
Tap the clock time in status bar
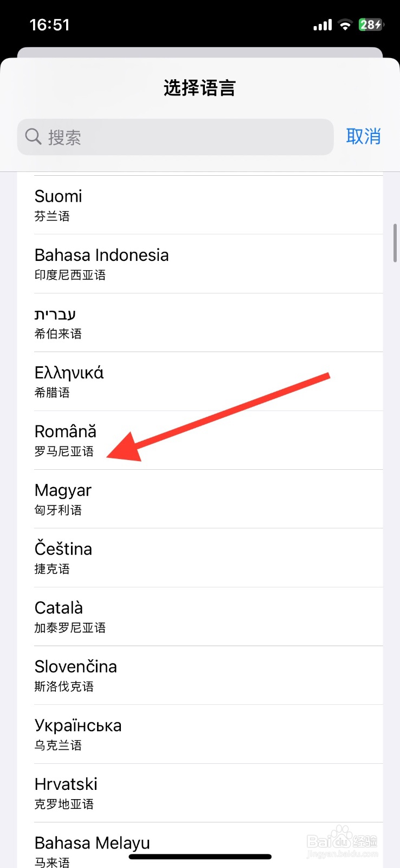[x=49, y=25]
